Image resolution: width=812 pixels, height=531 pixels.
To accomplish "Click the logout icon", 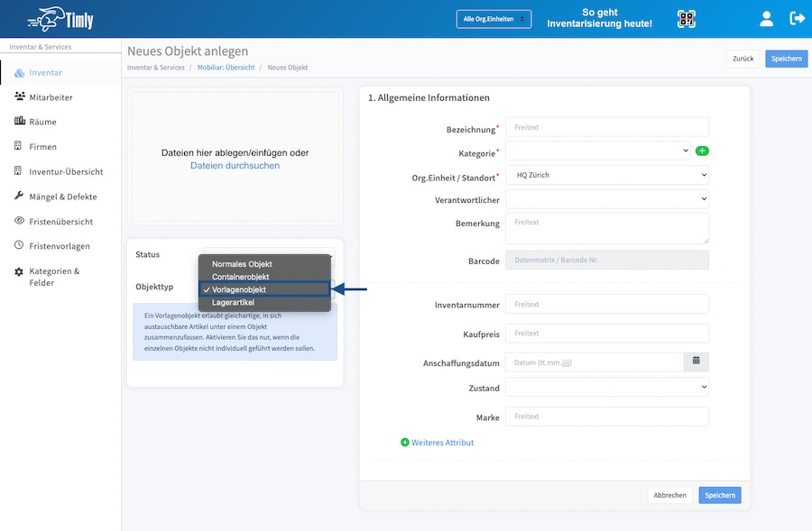I will tap(797, 19).
